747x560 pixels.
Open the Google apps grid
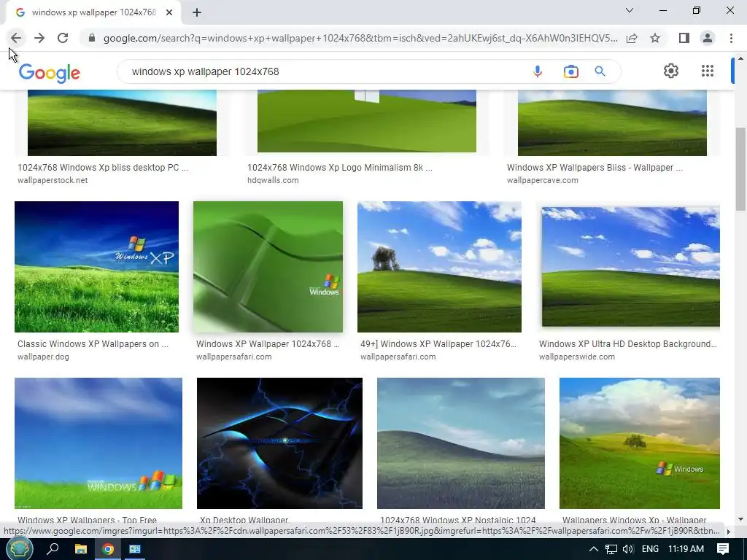pyautogui.click(x=708, y=71)
